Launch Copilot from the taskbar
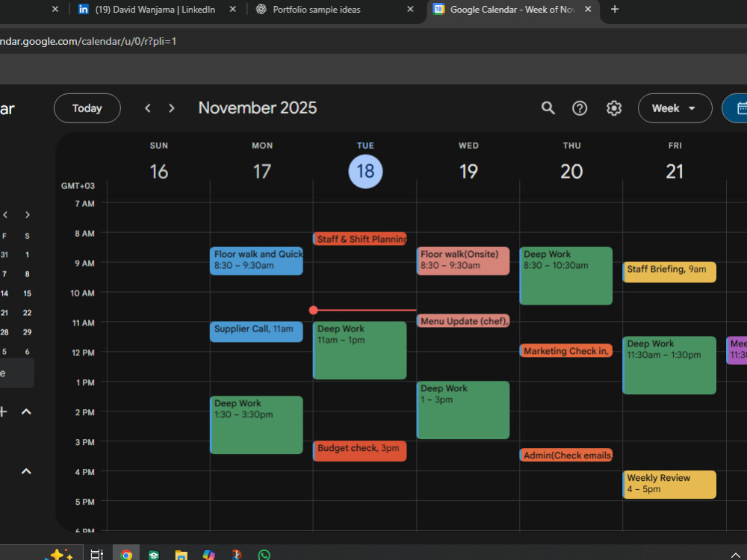747x560 pixels. 208,555
